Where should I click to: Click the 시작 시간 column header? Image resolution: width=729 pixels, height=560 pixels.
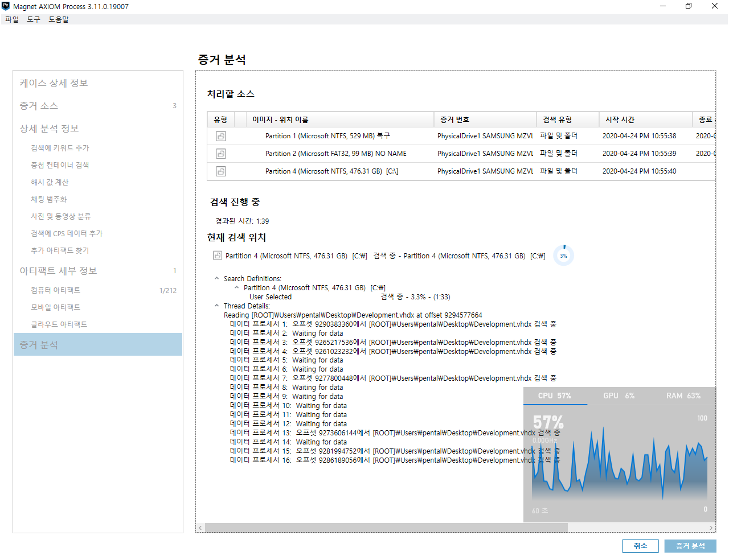point(646,120)
